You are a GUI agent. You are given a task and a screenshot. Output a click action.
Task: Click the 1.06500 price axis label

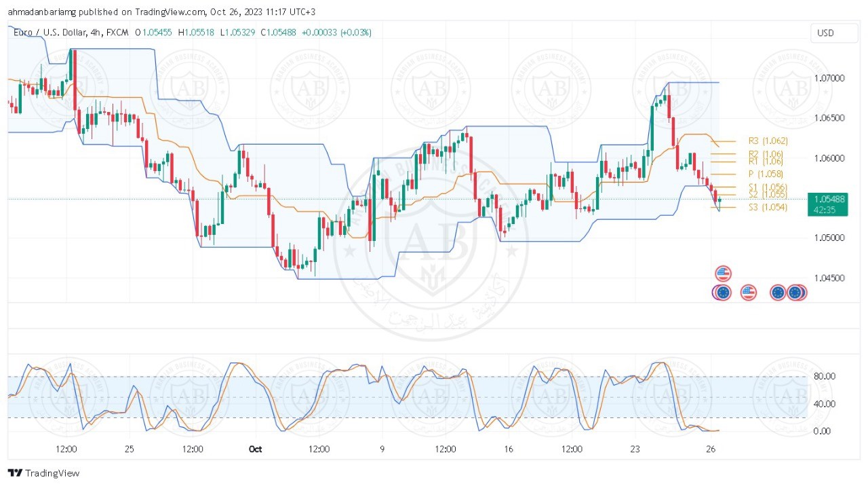tap(829, 118)
